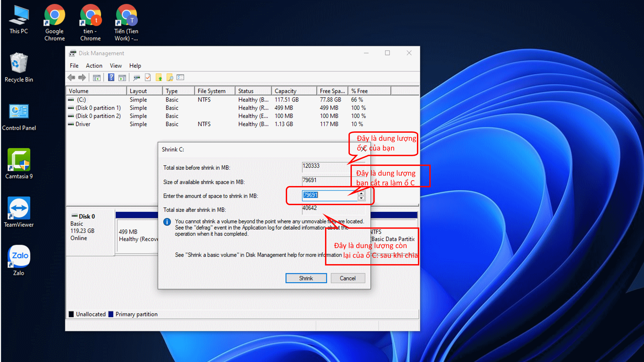Click Show/Hide Action Pane icon

(x=122, y=78)
